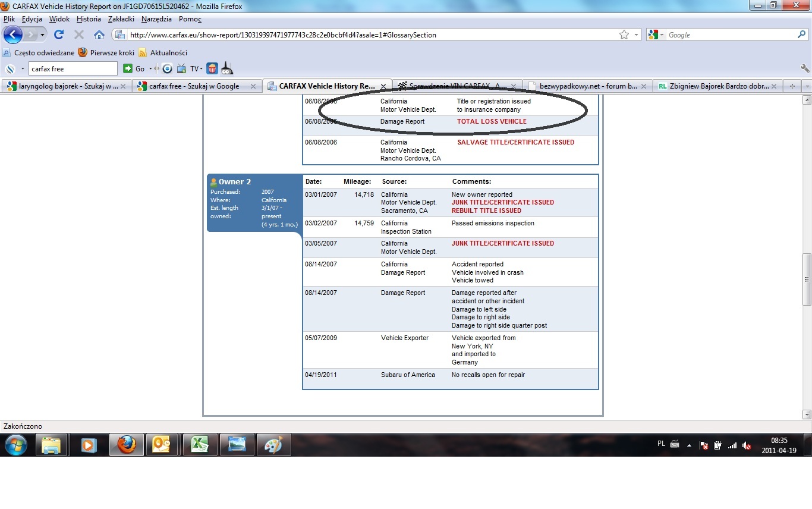The height and width of the screenshot is (509, 812).
Task: Click the red TOTAL LOSS VEHICLE text
Action: point(492,121)
